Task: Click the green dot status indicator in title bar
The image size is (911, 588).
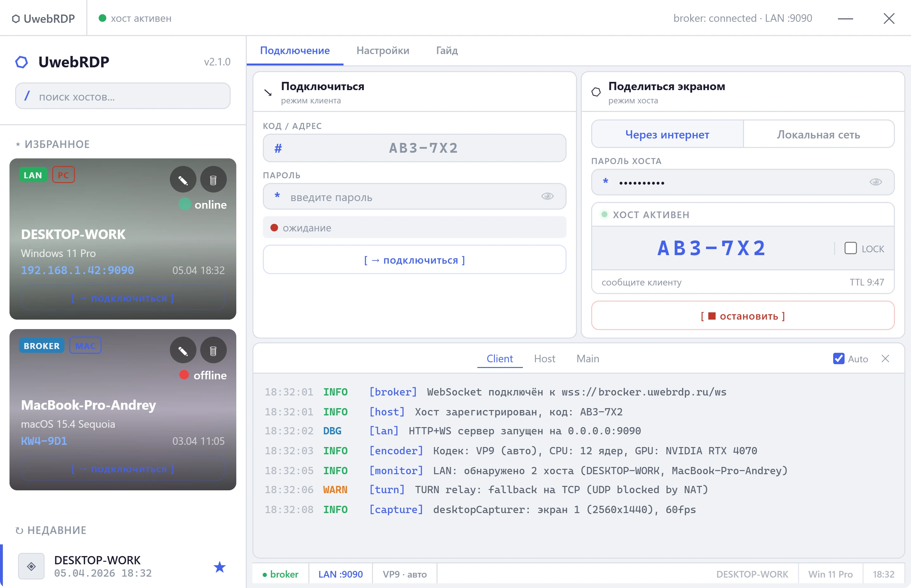Action: point(102,18)
